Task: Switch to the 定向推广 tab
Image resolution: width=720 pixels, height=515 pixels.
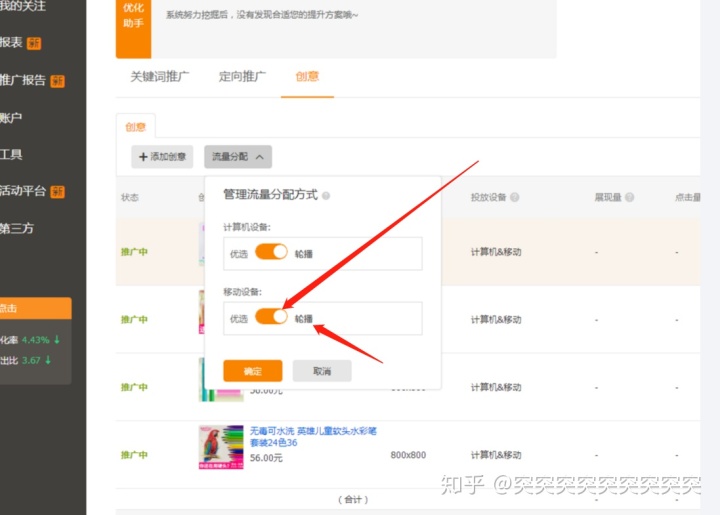Action: (242, 77)
